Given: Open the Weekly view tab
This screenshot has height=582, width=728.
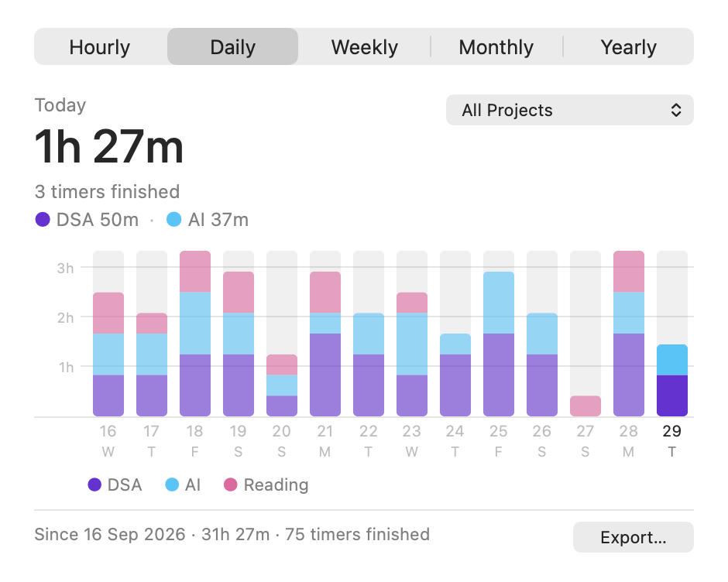Looking at the screenshot, I should click(365, 47).
